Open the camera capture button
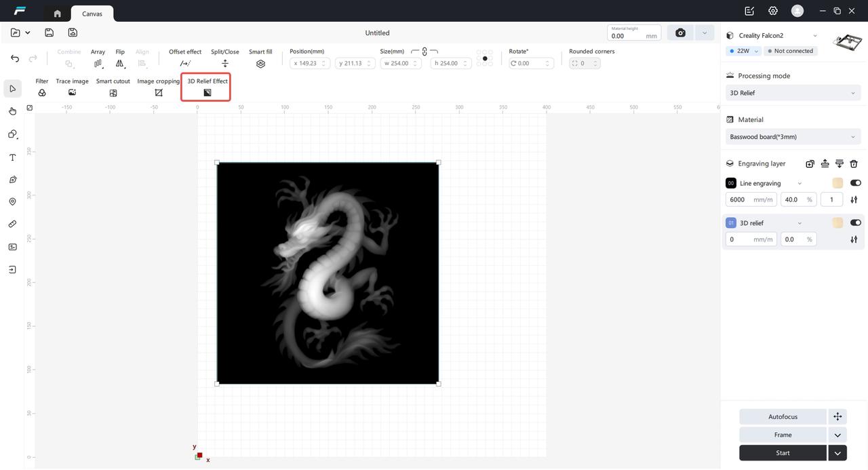Viewport: 868px width, 470px height. click(x=680, y=33)
